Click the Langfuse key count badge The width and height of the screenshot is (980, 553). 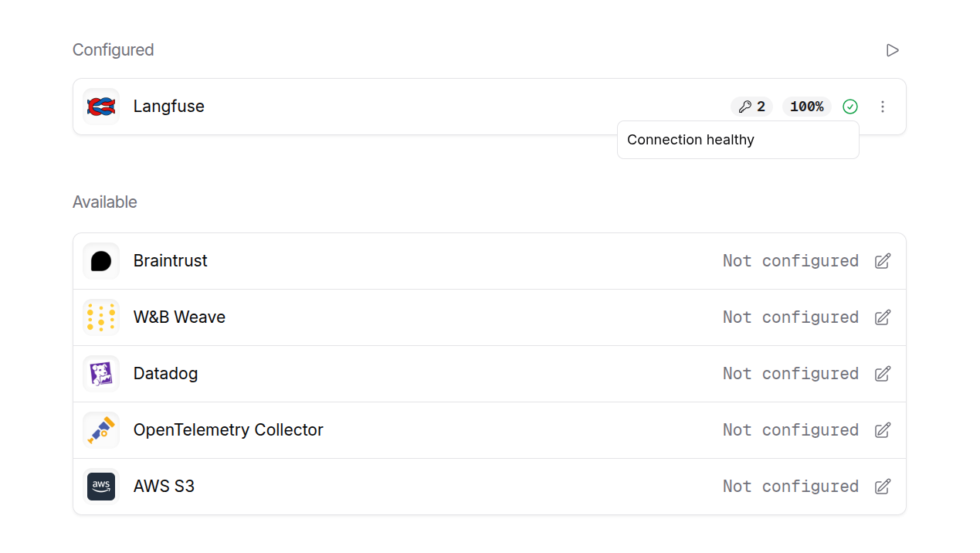(751, 107)
